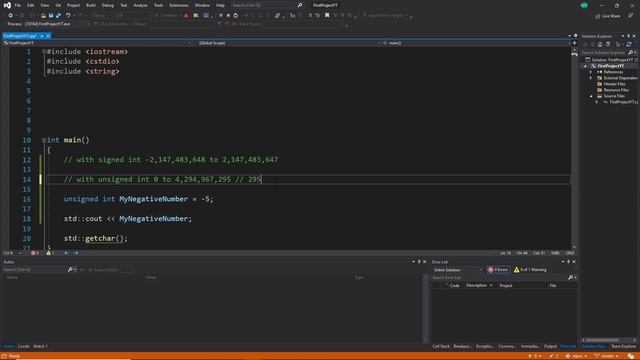This screenshot has width=640, height=360.
Task: Click the editor vertical scrollbar
Action: (x=574, y=147)
